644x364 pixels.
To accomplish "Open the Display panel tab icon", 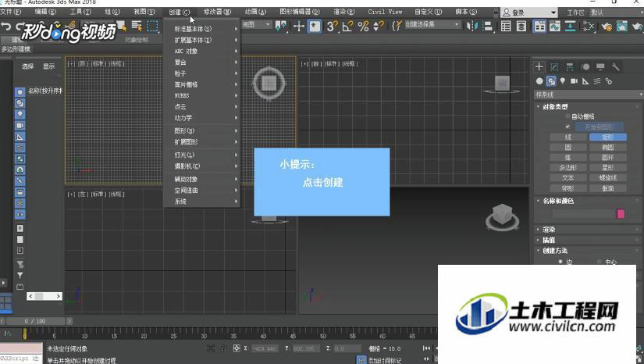I will [x=600, y=66].
